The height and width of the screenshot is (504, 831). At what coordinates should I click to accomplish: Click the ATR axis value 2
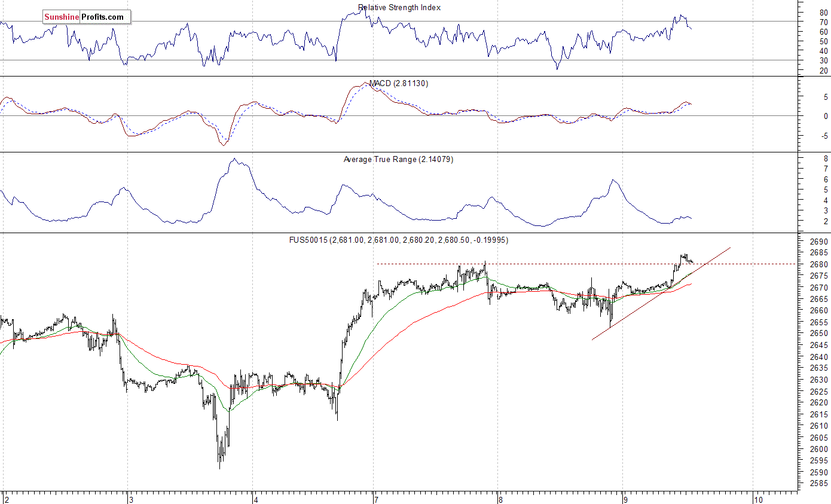pyautogui.click(x=826, y=221)
